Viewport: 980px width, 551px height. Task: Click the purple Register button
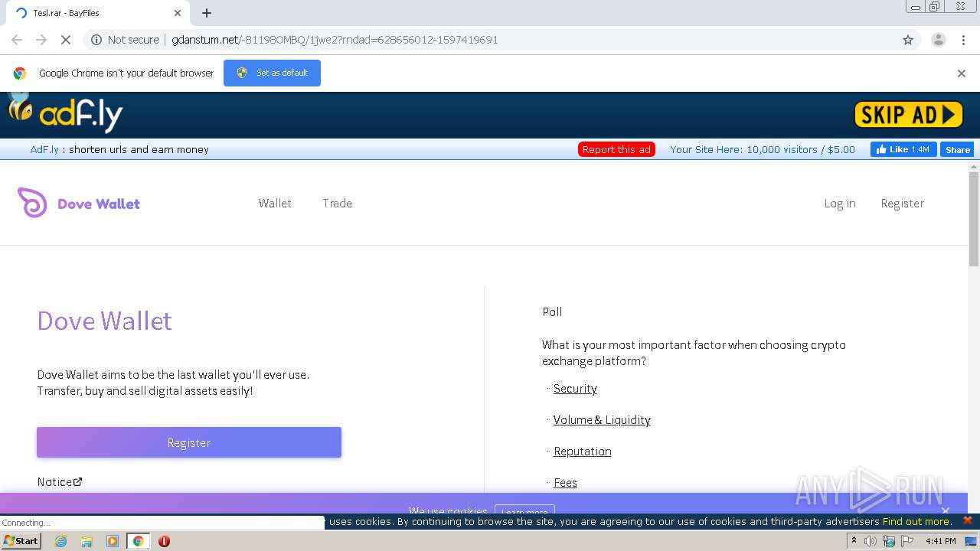(x=189, y=442)
